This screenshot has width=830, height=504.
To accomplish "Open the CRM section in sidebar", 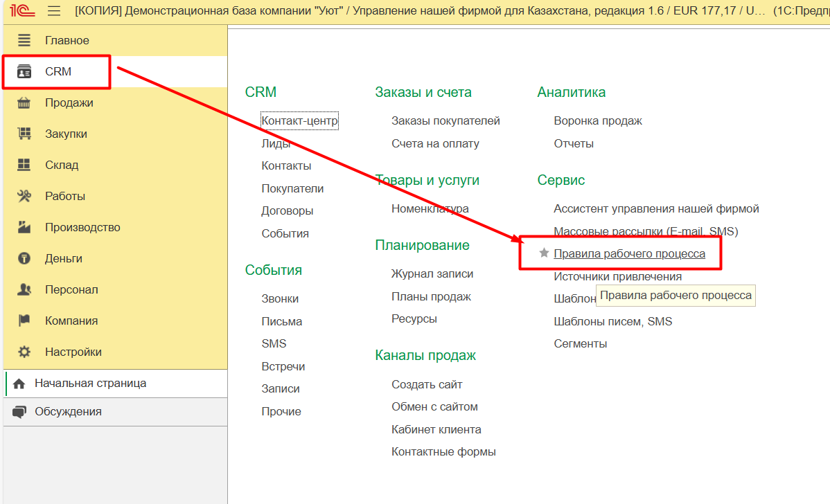I will 58,72.
